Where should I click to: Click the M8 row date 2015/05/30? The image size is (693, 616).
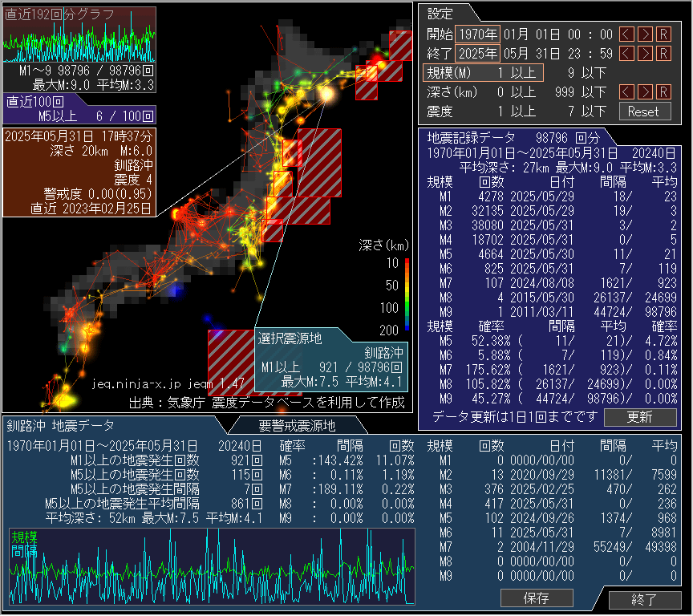(542, 298)
